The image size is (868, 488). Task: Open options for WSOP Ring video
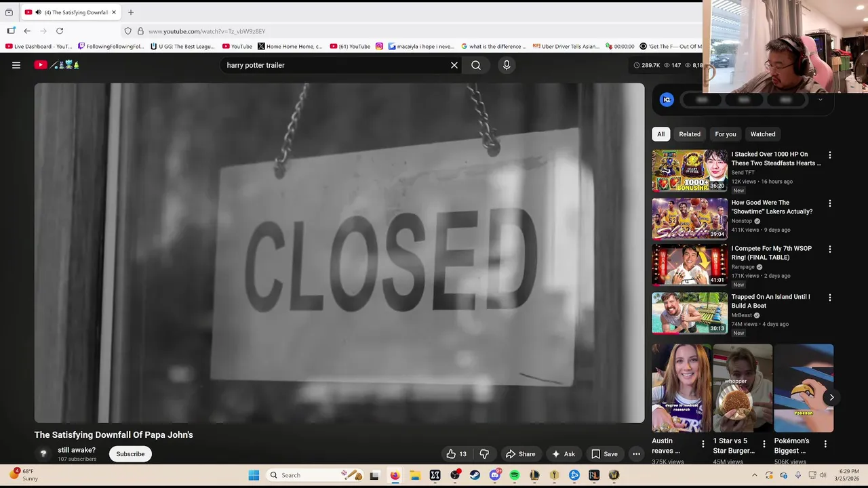point(829,249)
